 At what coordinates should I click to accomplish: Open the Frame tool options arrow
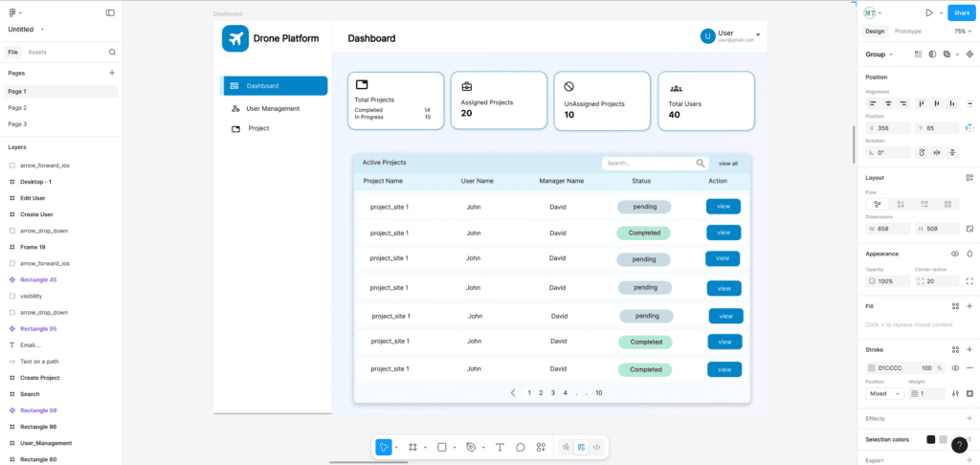(x=426, y=448)
